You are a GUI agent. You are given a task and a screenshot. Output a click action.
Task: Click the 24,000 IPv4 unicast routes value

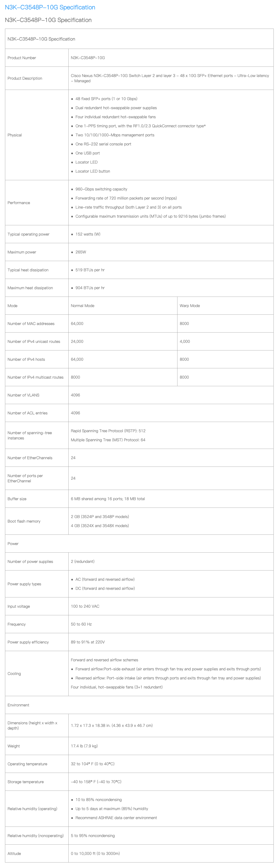(x=77, y=342)
